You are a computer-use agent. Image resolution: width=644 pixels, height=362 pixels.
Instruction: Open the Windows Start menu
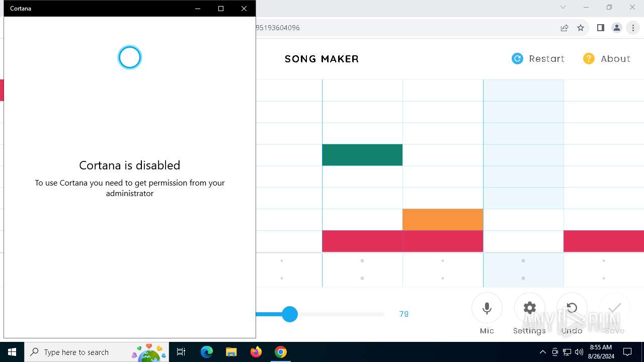pos(12,352)
